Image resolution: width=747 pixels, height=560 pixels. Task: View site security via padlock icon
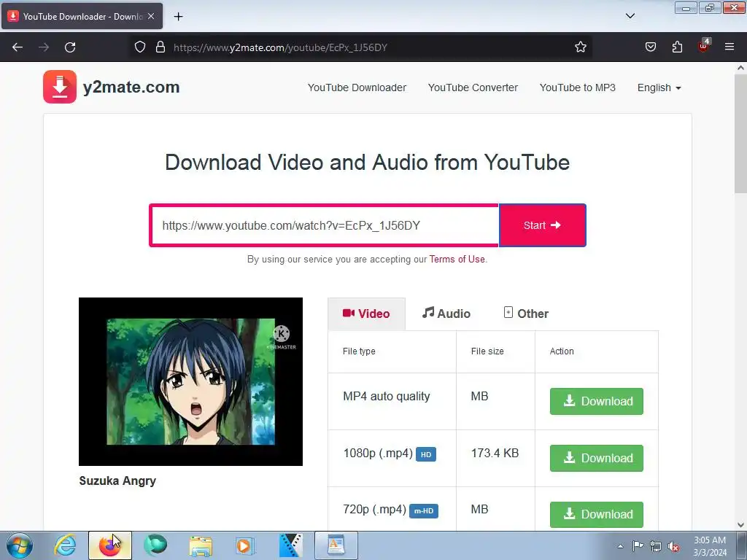[160, 47]
